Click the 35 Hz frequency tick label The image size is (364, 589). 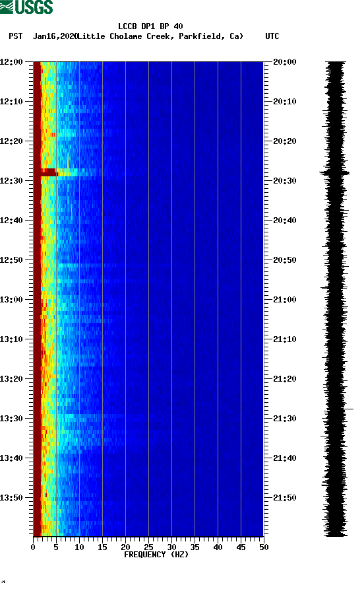pyautogui.click(x=195, y=547)
